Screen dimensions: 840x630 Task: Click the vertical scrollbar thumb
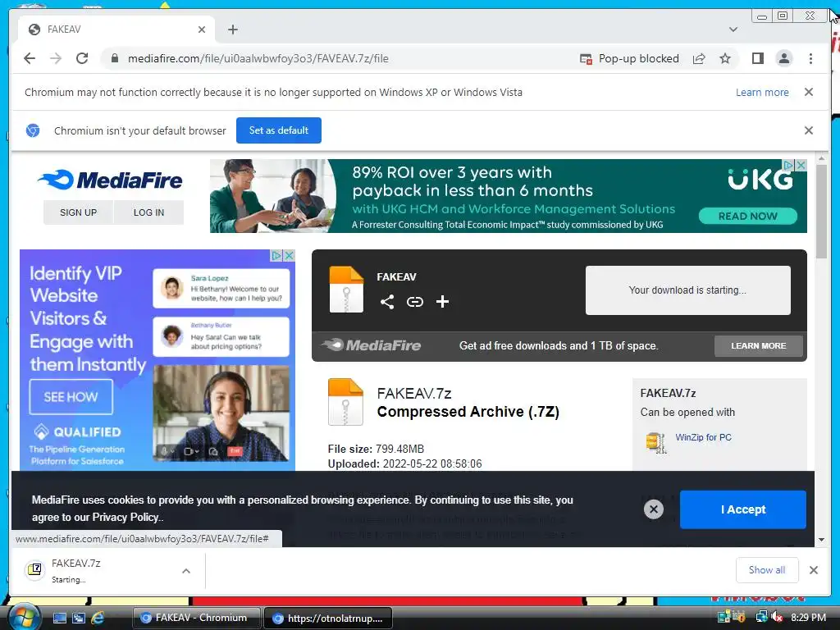click(822, 212)
